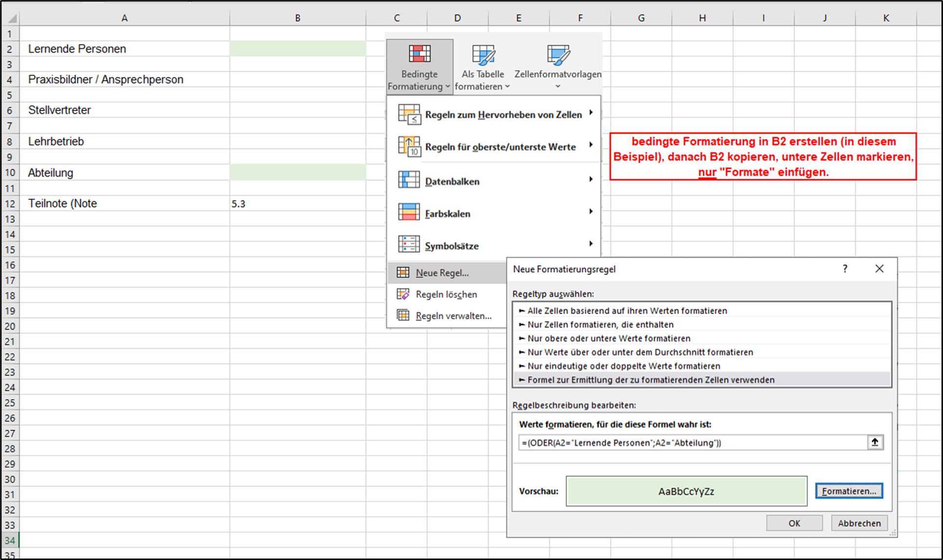The height and width of the screenshot is (560, 943).
Task: Click the formula range collapse arrow icon
Action: (875, 443)
